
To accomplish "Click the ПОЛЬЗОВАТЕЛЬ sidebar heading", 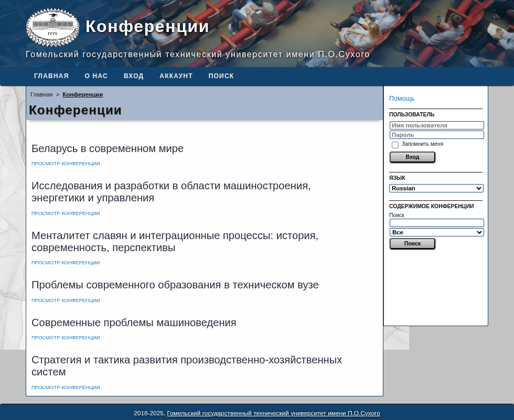I will 412,115.
